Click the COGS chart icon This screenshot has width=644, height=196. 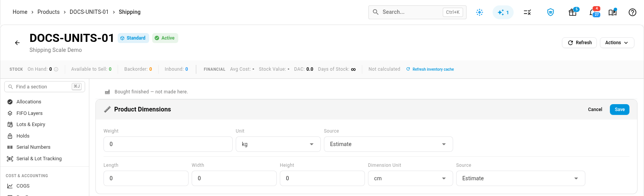[x=10, y=186]
